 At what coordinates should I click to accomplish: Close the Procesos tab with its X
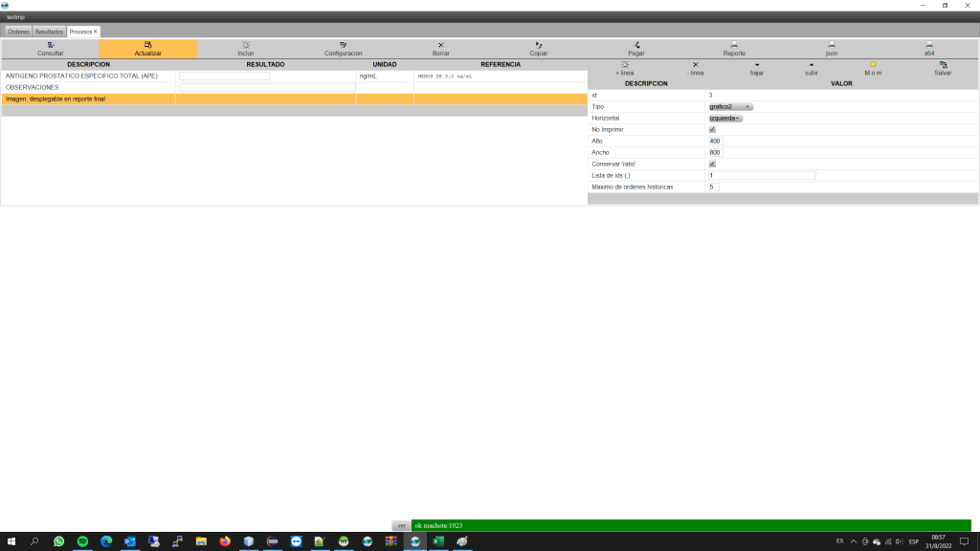click(95, 32)
